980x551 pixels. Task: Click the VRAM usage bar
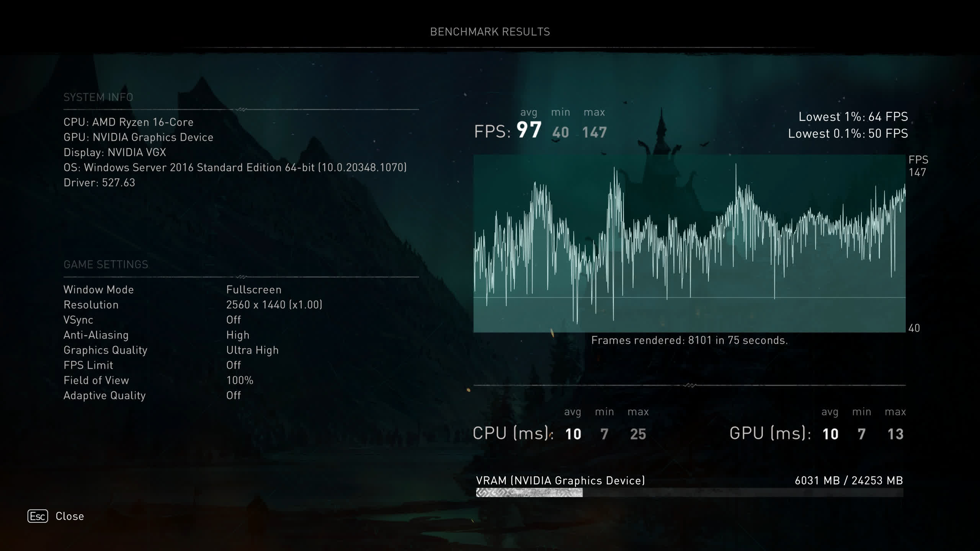pyautogui.click(x=689, y=492)
